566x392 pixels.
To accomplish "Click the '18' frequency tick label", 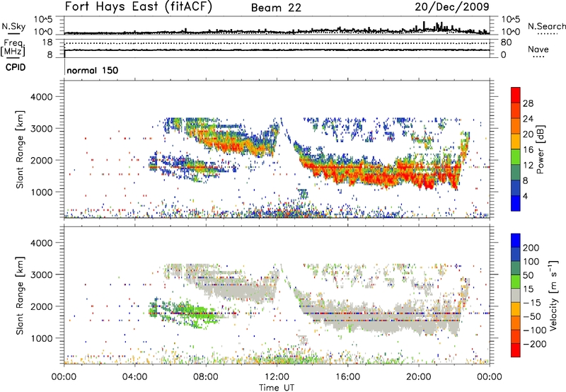I will 47,42.
